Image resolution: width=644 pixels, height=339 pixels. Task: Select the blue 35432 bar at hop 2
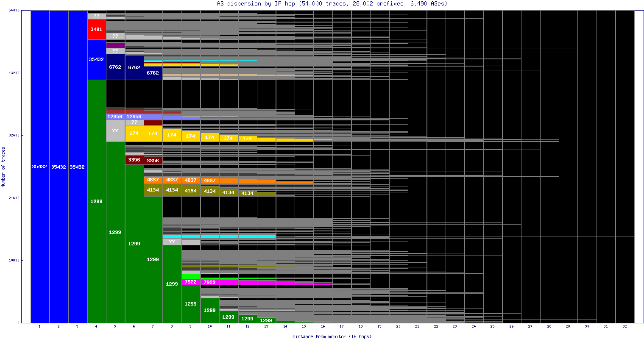[59, 167]
